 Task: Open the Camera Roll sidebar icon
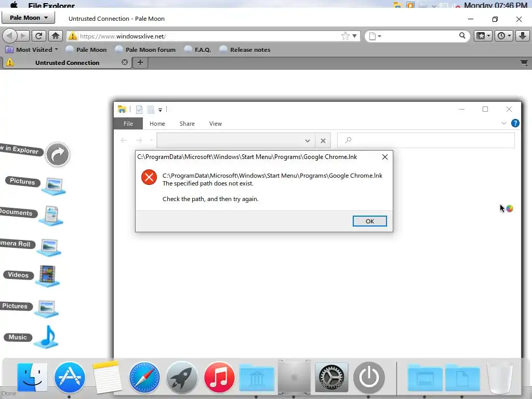49,247
